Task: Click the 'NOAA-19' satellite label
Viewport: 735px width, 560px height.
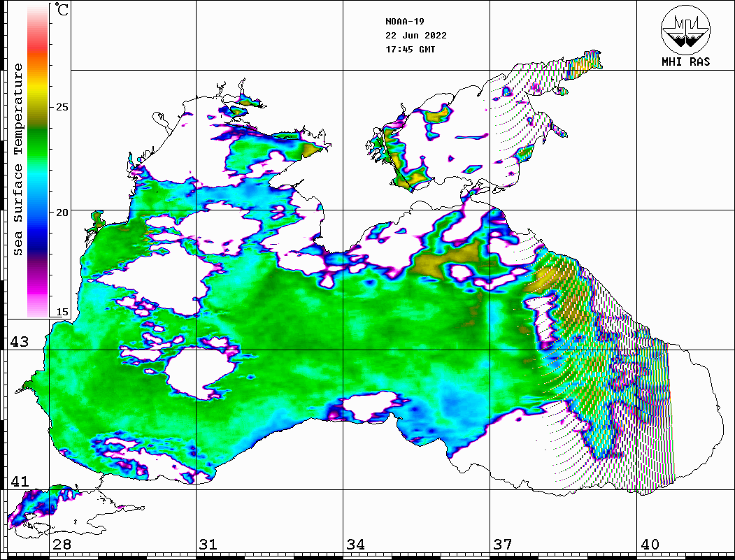Action: point(404,22)
